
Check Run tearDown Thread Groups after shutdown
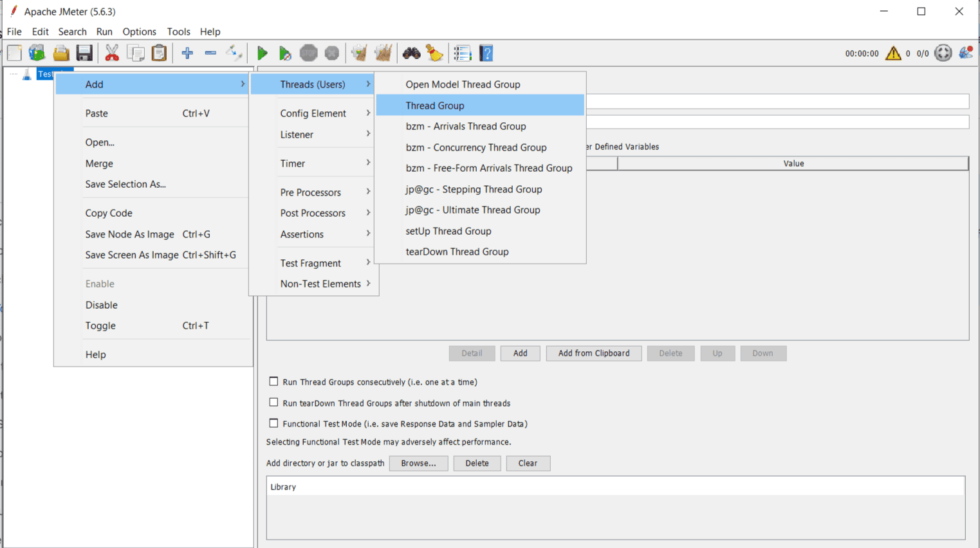pyautogui.click(x=273, y=403)
